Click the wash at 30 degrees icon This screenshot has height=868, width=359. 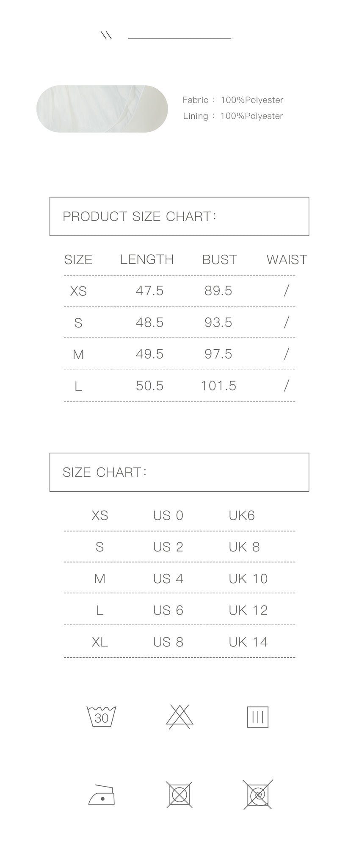101,716
